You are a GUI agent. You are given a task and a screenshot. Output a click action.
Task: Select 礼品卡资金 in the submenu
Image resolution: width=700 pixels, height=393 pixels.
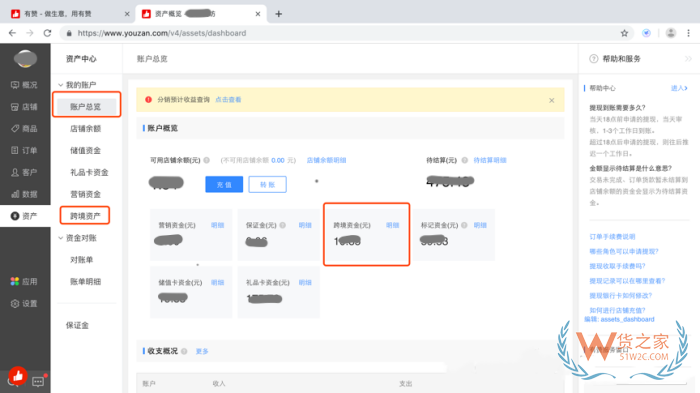click(89, 172)
